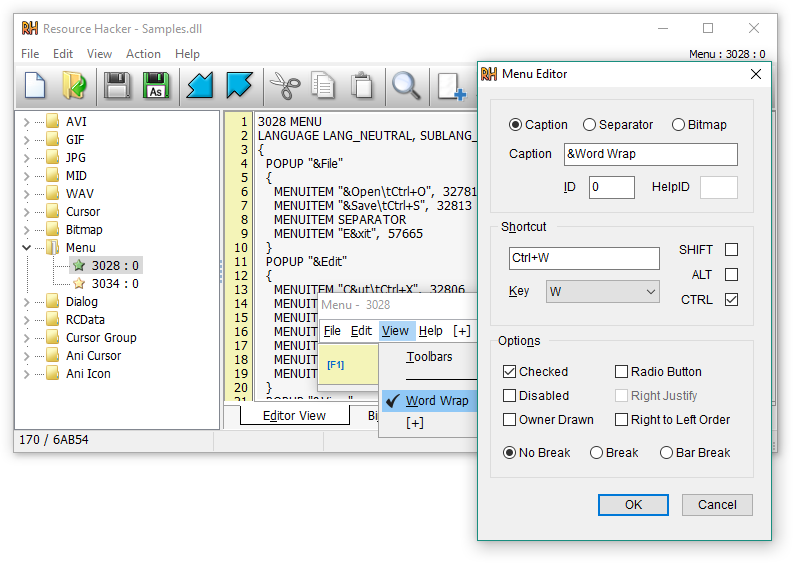Click the Open file toolbar icon
Viewport: 793px width, 563px height.
click(74, 86)
